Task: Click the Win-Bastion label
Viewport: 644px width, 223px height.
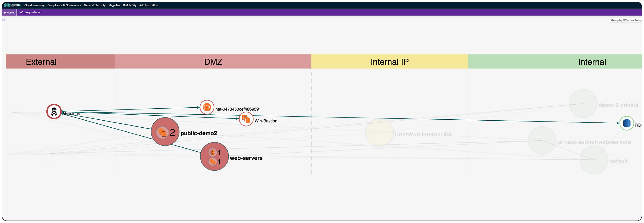Action: pos(266,121)
